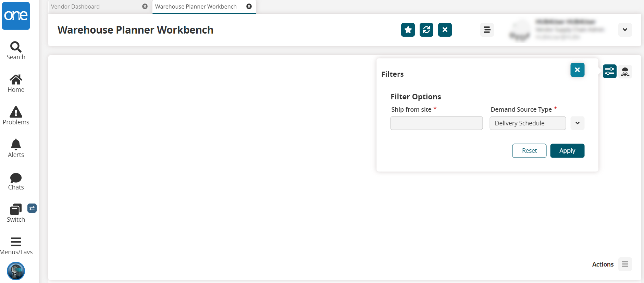Open the Problems panel
The image size is (644, 283).
click(x=16, y=116)
